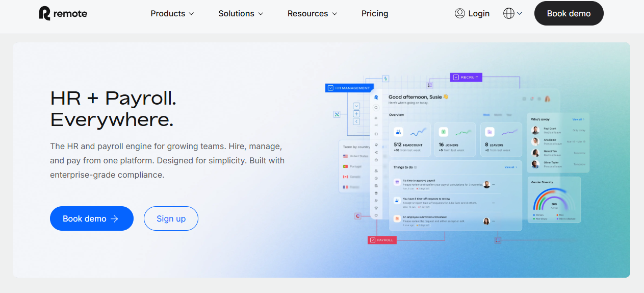Click 'Good afternoon, Susie' greeting

pos(418,96)
